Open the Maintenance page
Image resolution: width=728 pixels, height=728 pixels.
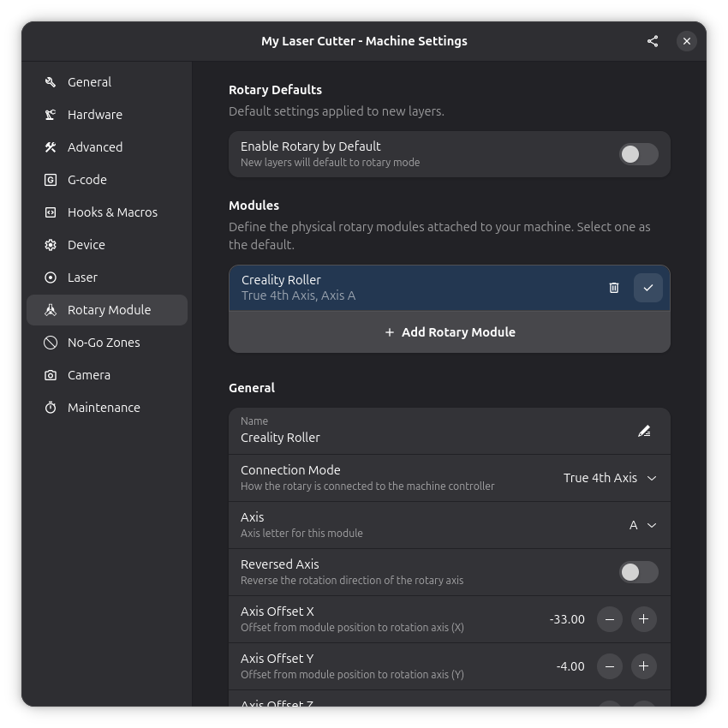click(x=107, y=408)
